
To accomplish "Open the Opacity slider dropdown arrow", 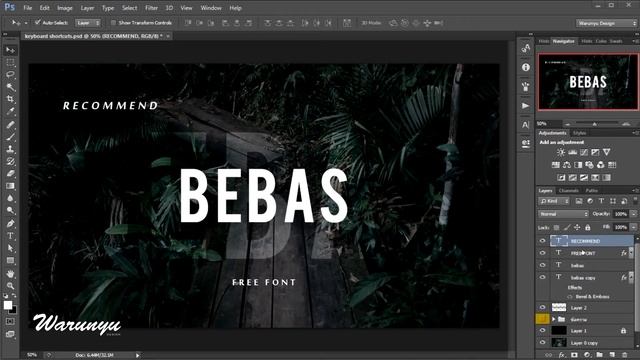I will (633, 214).
